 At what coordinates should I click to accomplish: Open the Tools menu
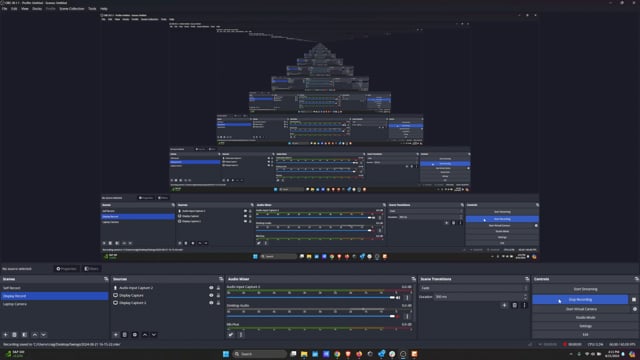point(92,9)
